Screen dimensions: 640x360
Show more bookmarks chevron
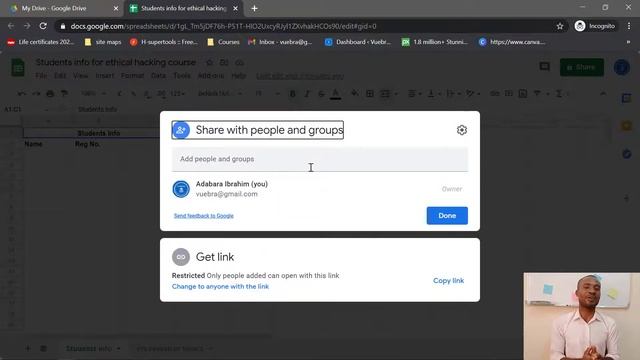[628, 42]
